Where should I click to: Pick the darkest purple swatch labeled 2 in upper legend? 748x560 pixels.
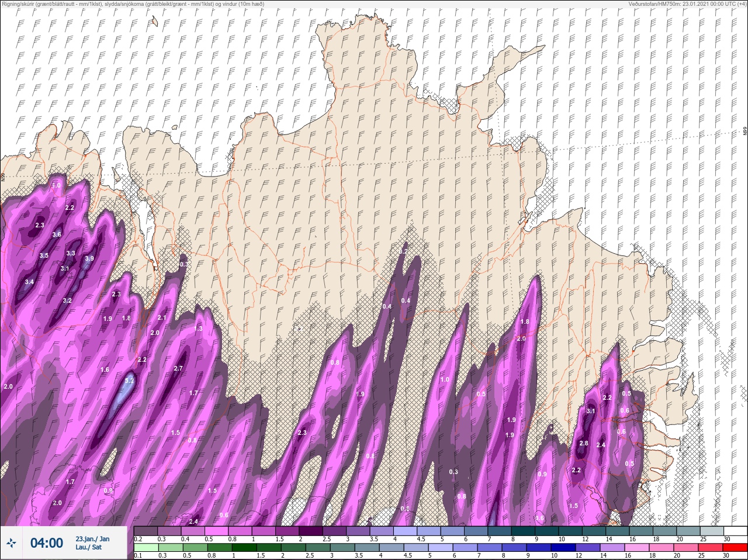pos(311,530)
